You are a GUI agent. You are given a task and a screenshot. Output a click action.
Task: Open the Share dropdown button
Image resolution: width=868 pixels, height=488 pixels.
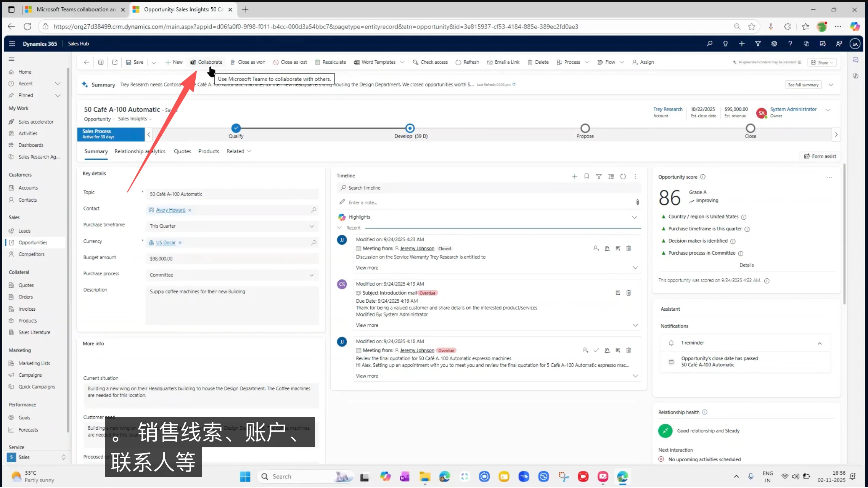[821, 63]
